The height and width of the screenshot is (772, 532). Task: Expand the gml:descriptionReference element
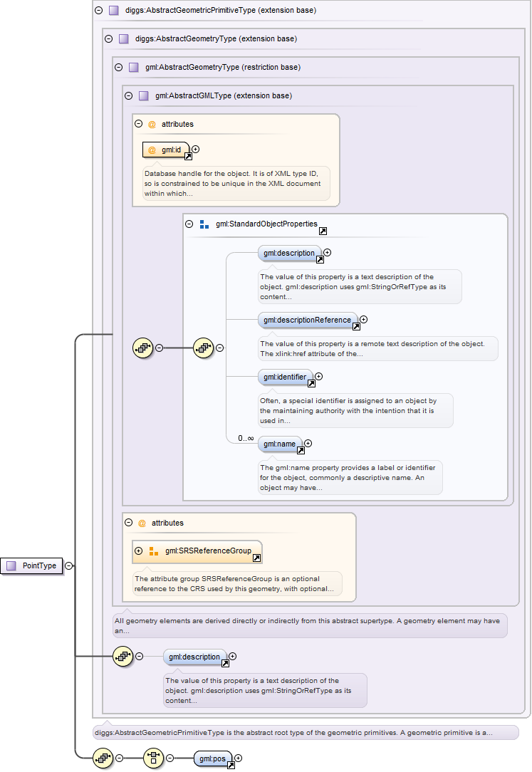(364, 320)
